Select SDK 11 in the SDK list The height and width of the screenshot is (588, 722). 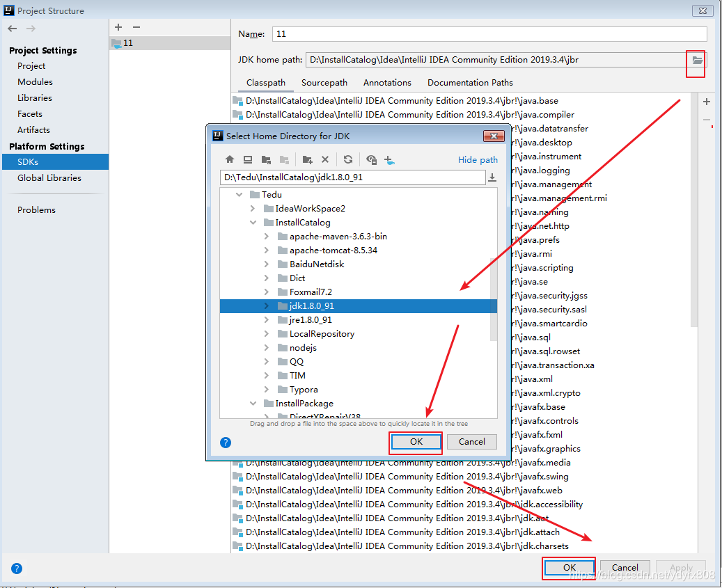(170, 42)
